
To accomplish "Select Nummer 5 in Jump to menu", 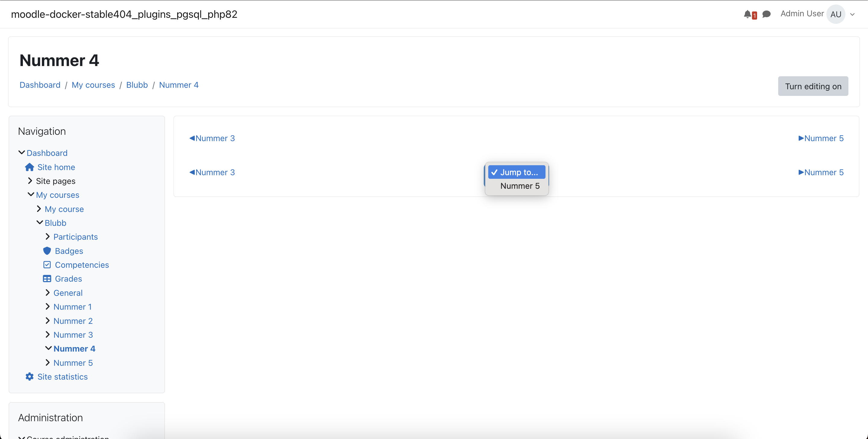I will point(517,186).
